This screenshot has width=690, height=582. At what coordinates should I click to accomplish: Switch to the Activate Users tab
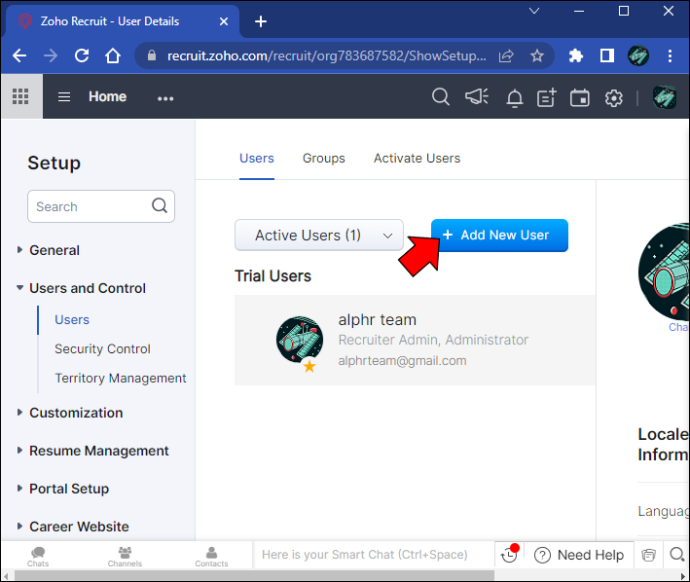[x=417, y=158]
